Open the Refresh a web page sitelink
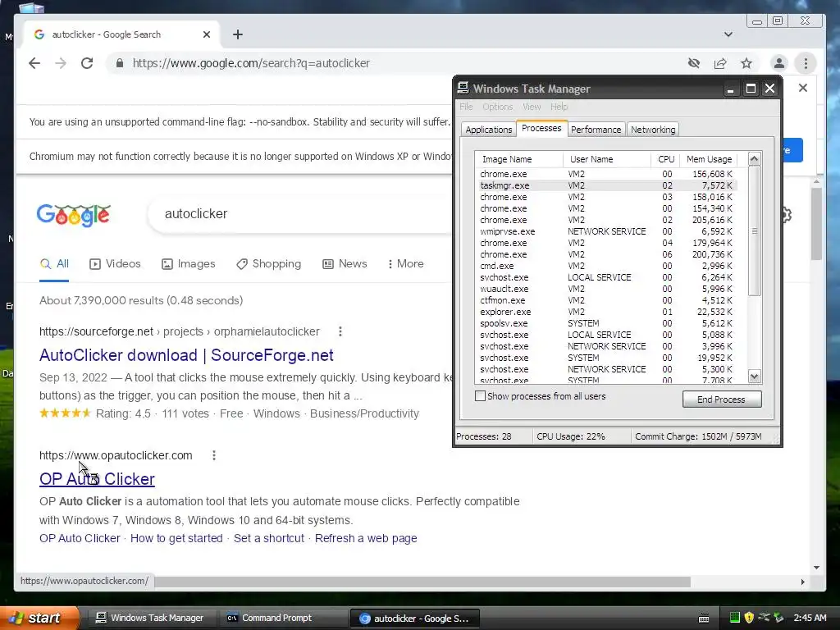This screenshot has height=630, width=840. (366, 538)
